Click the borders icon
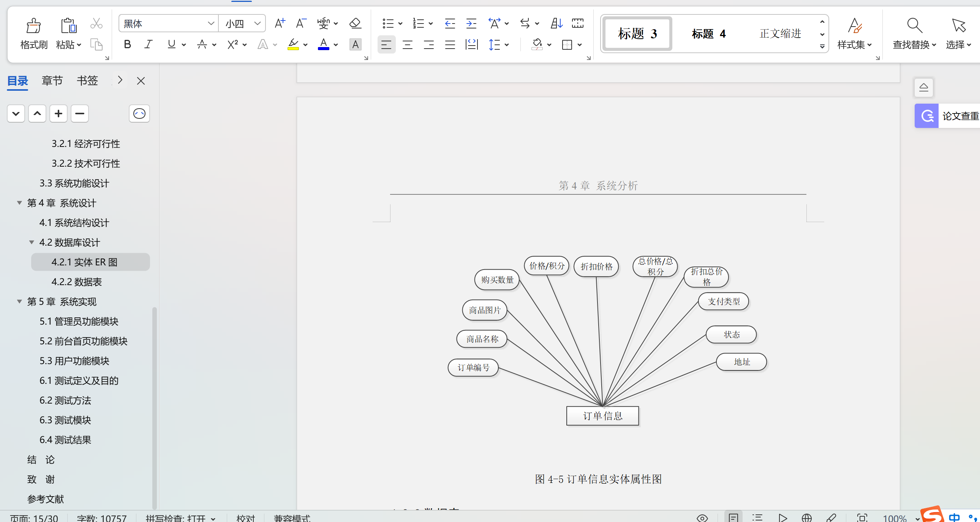 click(567, 45)
